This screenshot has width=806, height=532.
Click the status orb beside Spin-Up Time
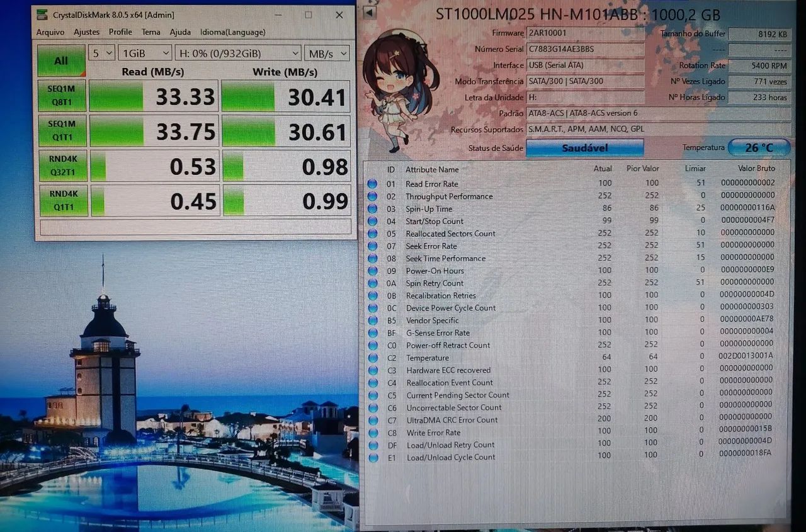point(373,209)
